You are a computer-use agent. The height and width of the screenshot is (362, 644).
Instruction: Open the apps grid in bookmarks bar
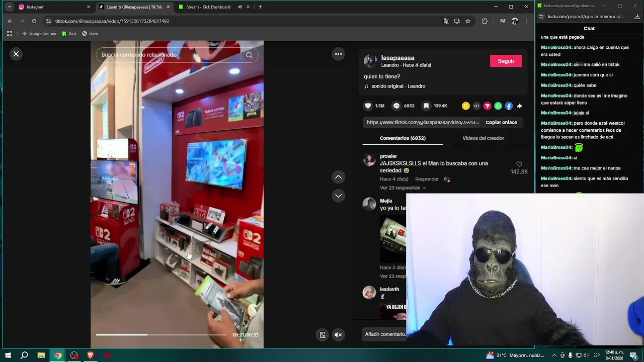click(x=9, y=34)
